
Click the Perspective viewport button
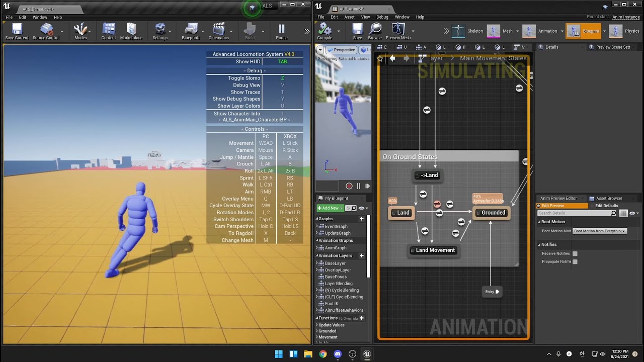[341, 50]
